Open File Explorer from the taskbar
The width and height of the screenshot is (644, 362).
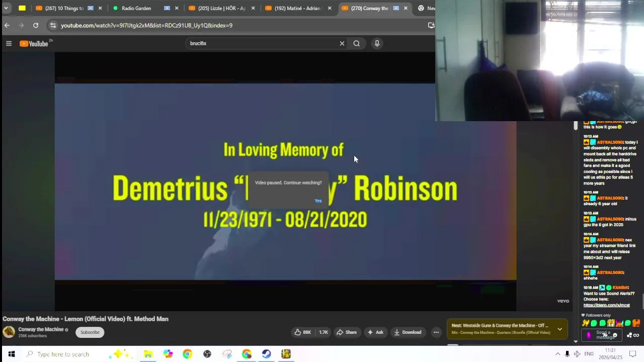pos(148,354)
